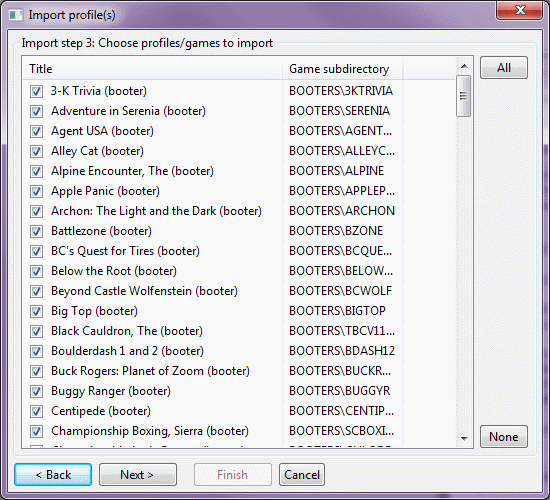Viewport: 550px width, 500px height.
Task: Select 'Buck Rogers: Planet of Zoom (booter)'
Action: 150,371
